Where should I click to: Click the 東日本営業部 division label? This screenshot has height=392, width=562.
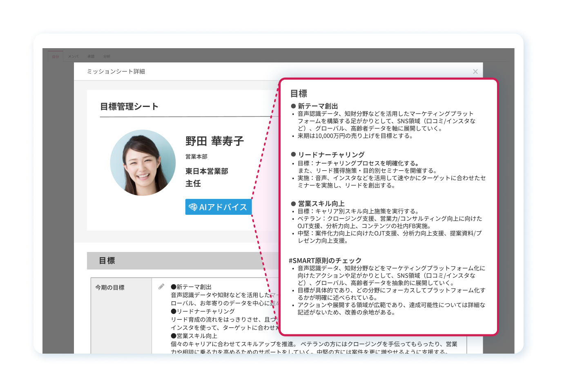point(207,171)
